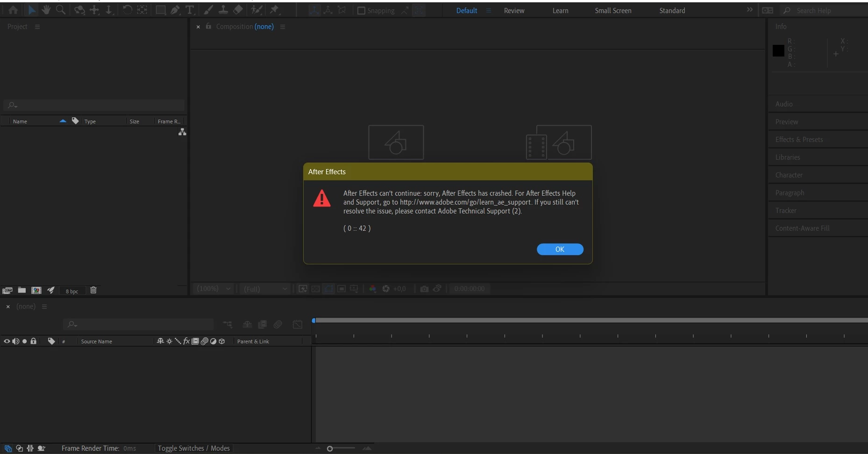The height and width of the screenshot is (454, 868).
Task: Click New Composition From Footage placeholder
Action: pyautogui.click(x=559, y=142)
